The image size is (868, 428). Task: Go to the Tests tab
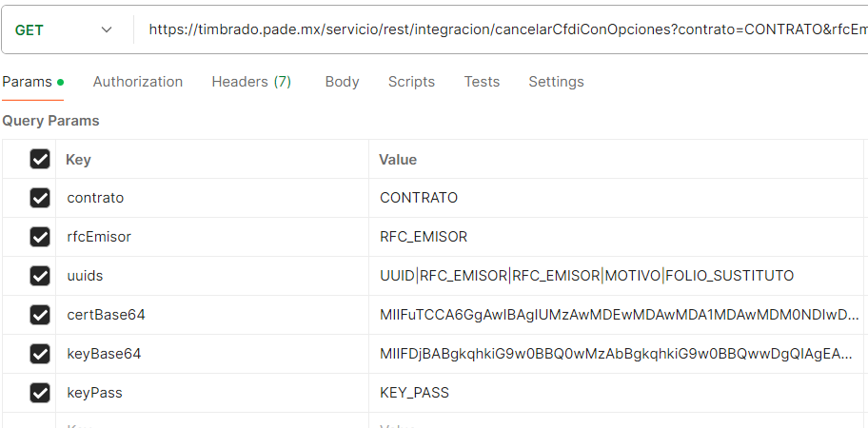[482, 82]
